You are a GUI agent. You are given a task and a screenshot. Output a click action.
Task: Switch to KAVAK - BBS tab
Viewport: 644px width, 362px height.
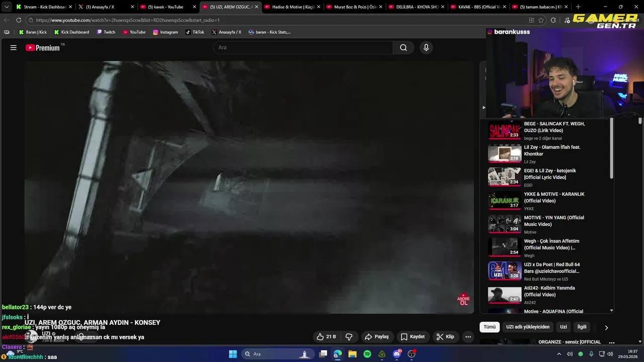(x=478, y=7)
